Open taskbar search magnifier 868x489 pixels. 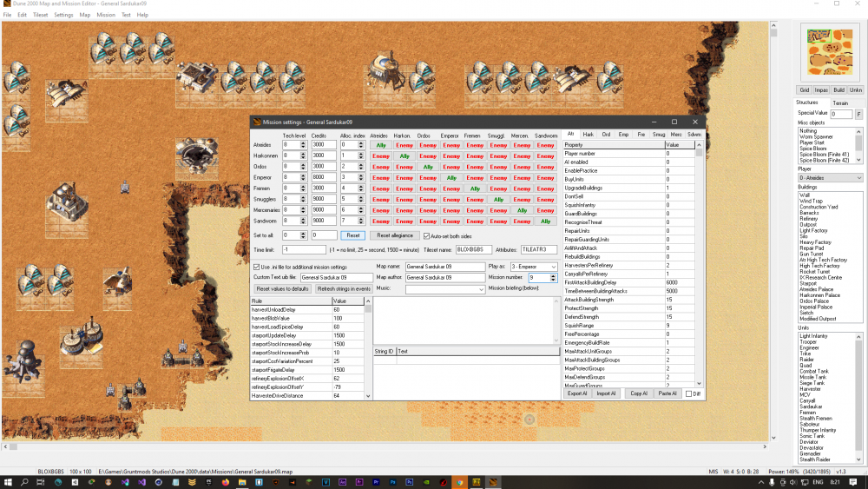click(x=24, y=482)
